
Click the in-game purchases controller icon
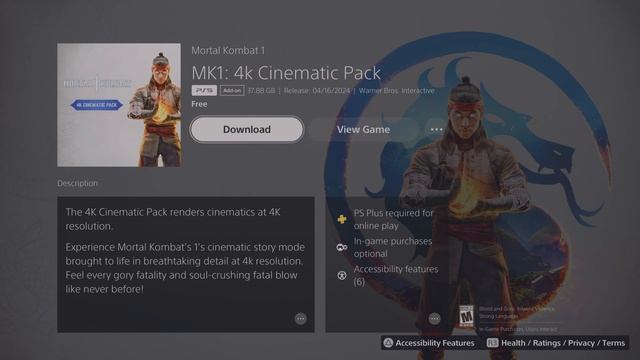pos(342,247)
